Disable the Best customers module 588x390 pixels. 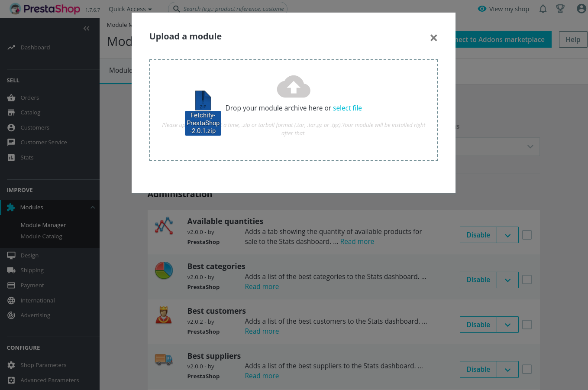click(x=478, y=325)
